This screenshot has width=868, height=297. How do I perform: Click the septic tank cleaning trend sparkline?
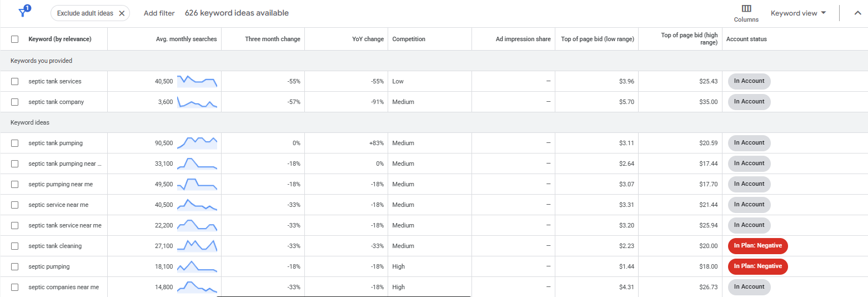click(197, 245)
